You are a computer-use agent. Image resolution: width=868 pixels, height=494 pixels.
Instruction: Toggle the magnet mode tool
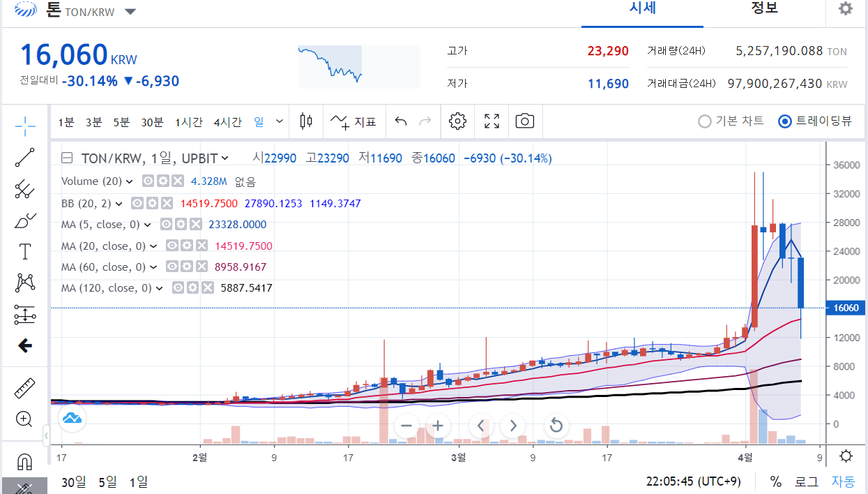click(24, 461)
